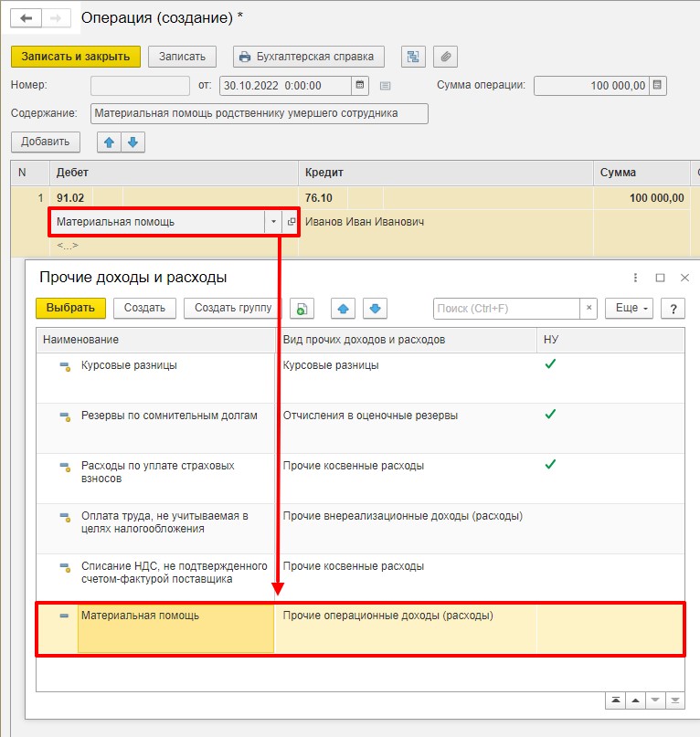Print Бухгалтерская справка
The image size is (700, 737).
[x=309, y=57]
